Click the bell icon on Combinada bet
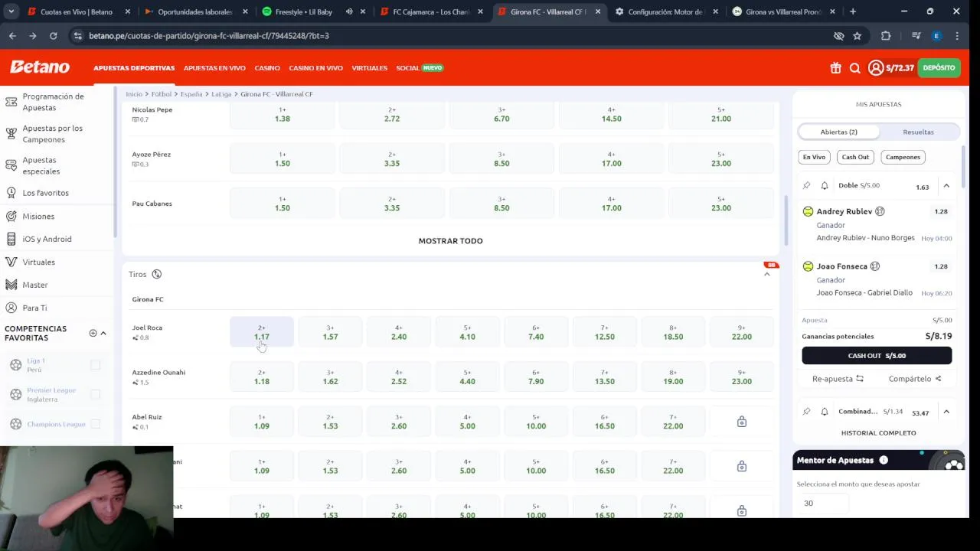The height and width of the screenshot is (551, 980). (x=825, y=411)
